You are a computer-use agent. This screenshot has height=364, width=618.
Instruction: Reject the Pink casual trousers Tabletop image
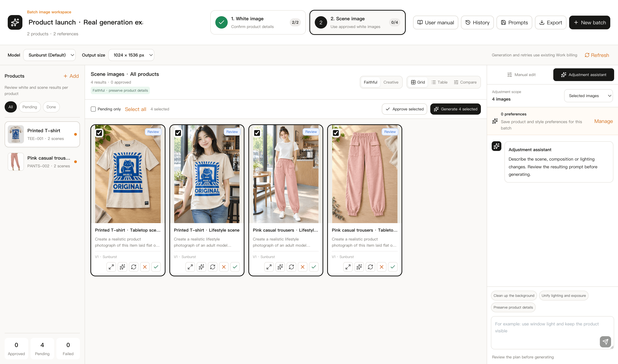tap(382, 267)
